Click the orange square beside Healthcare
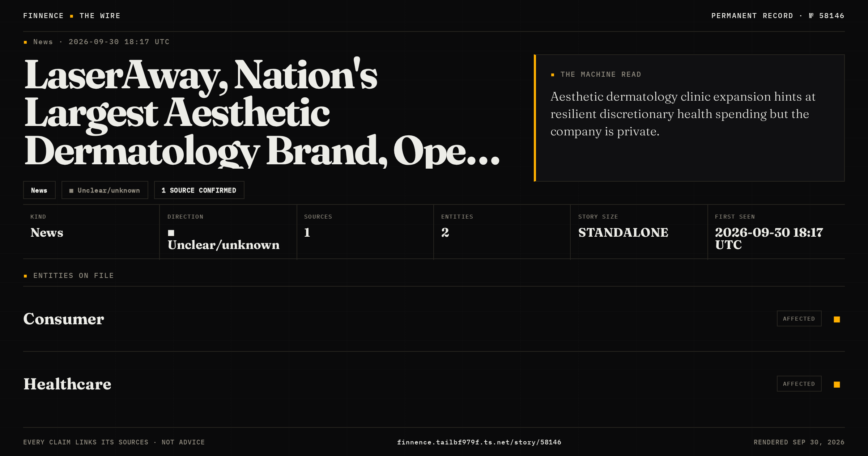 click(837, 384)
